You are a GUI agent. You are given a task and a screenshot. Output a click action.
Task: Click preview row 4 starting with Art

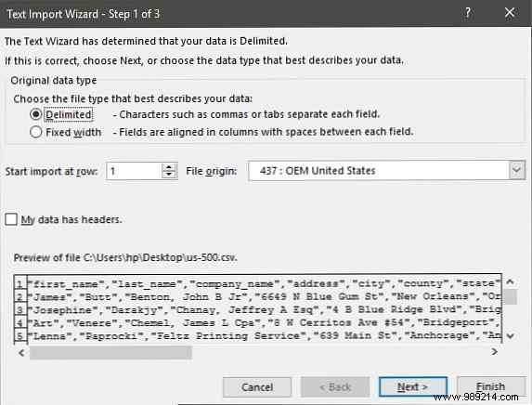coord(257,322)
